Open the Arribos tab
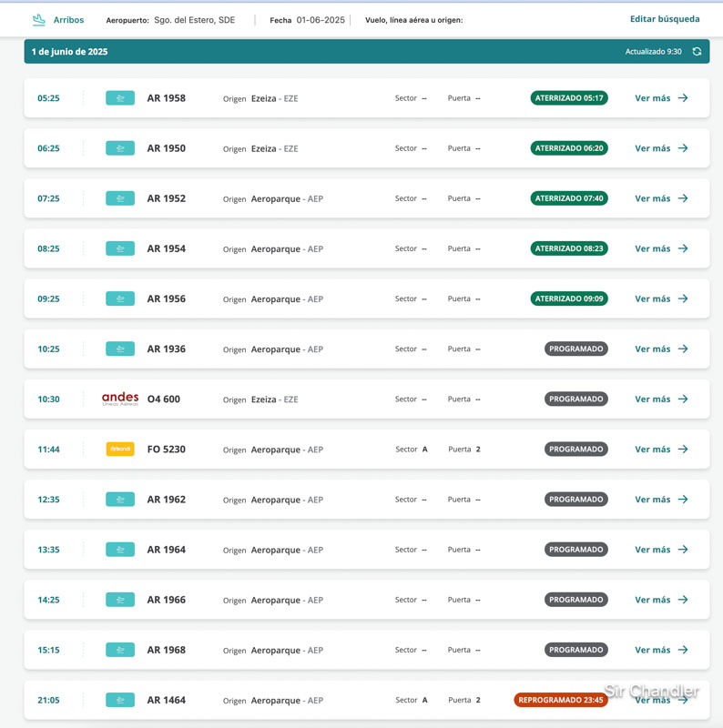 click(68, 20)
